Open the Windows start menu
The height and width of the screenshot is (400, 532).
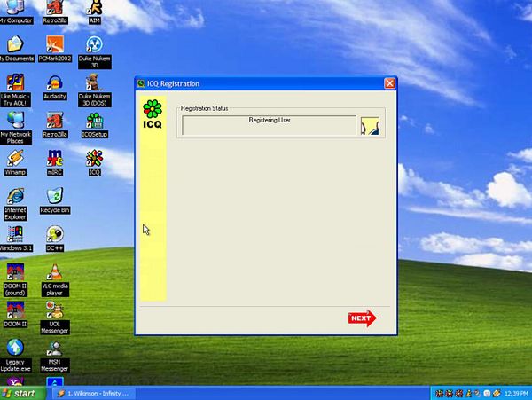point(22,393)
